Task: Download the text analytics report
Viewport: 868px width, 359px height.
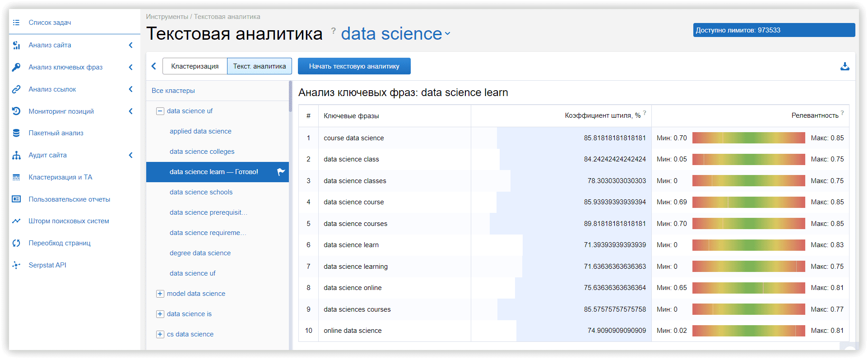Action: [x=845, y=66]
